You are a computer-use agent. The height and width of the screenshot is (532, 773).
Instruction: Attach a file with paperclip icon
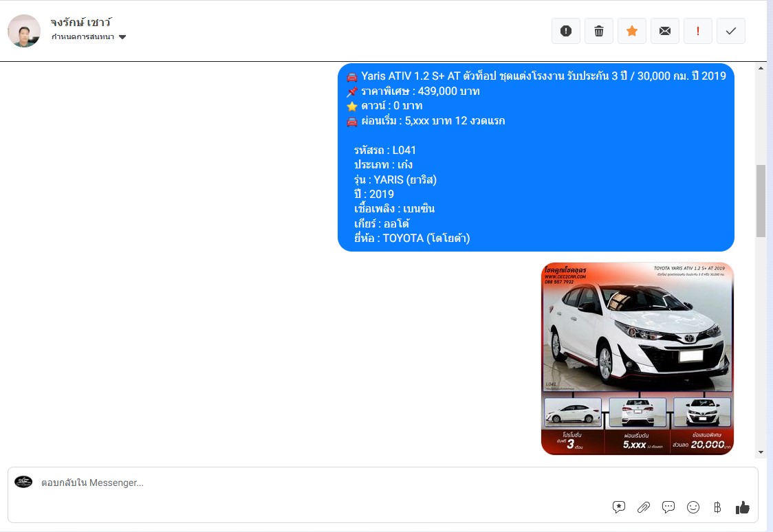tap(643, 507)
